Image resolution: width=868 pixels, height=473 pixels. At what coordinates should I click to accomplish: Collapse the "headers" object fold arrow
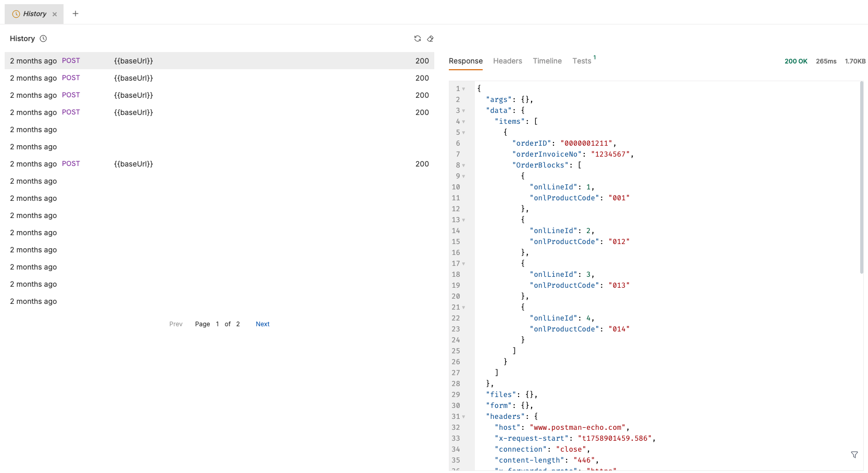pos(463,417)
